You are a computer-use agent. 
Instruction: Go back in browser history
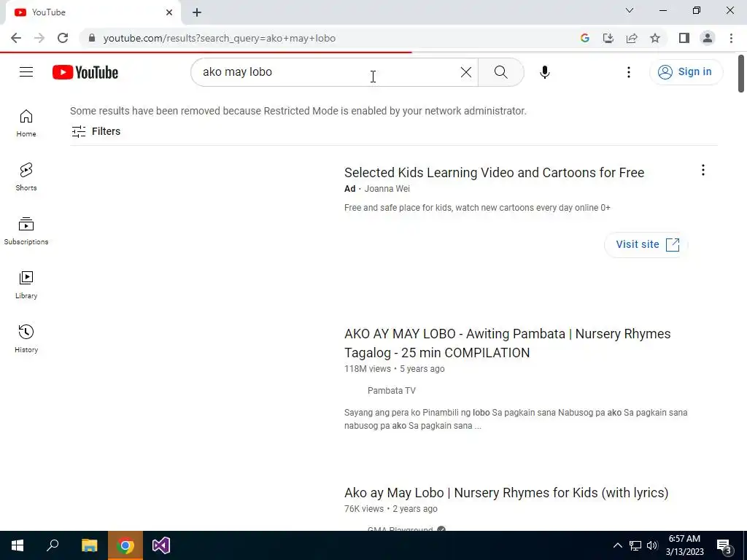(x=16, y=38)
